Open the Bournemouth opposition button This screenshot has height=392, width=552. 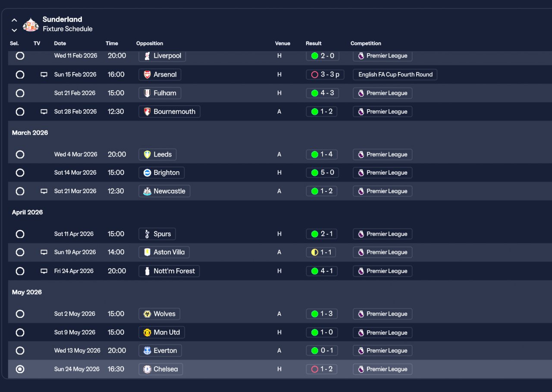169,112
